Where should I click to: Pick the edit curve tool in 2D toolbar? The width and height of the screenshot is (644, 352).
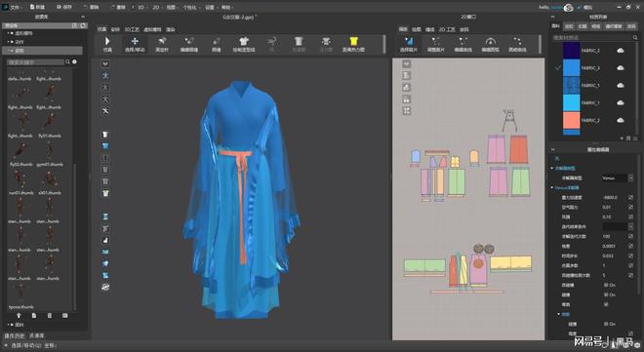point(463,44)
